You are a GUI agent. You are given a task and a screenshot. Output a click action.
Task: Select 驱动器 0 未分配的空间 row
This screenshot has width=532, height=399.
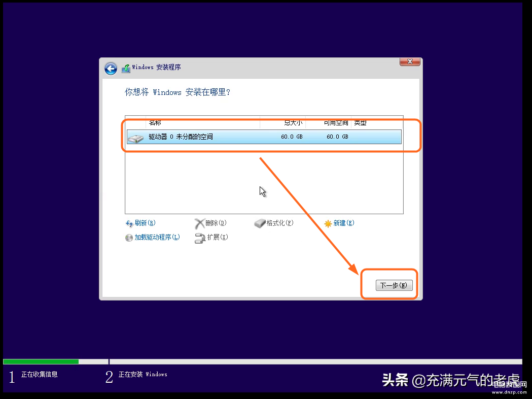click(x=264, y=137)
